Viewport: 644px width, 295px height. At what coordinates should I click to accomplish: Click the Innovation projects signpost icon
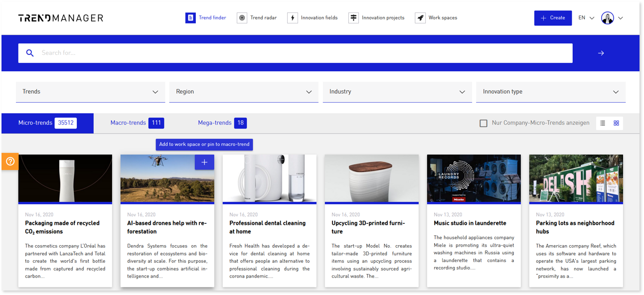click(353, 18)
